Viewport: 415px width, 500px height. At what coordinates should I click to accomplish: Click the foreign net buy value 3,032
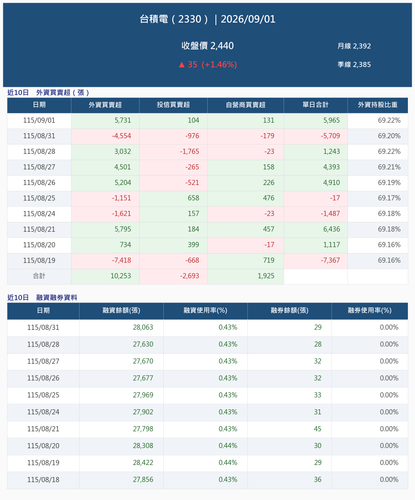tap(123, 151)
